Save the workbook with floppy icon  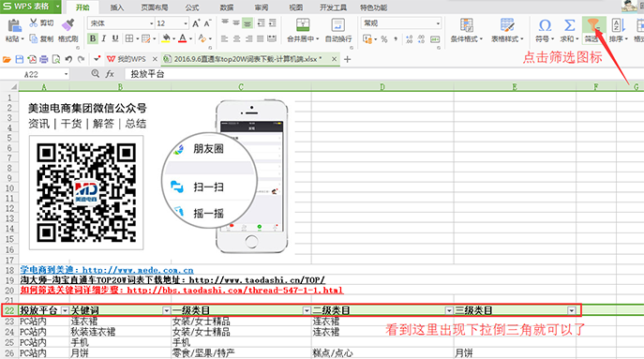[19, 60]
